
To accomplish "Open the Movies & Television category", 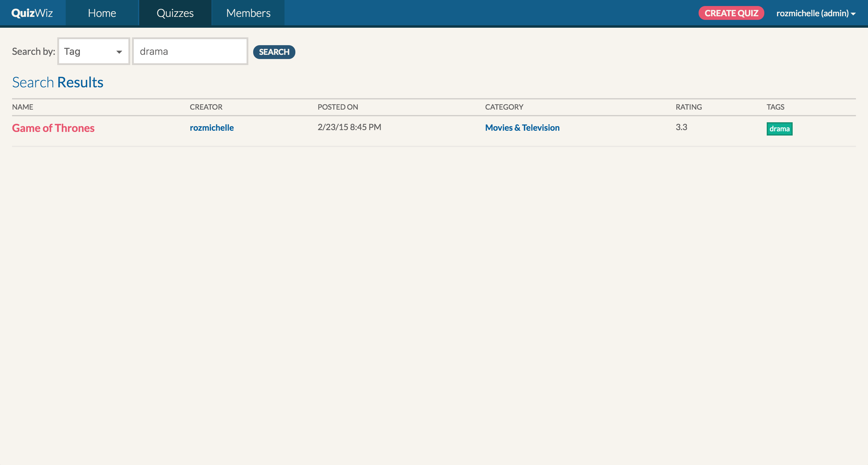I will [x=522, y=128].
